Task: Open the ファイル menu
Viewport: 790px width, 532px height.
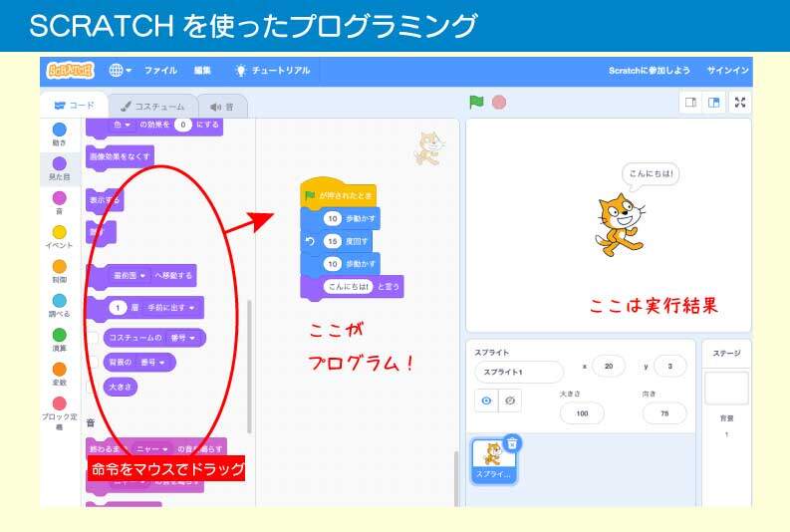Action: click(160, 71)
